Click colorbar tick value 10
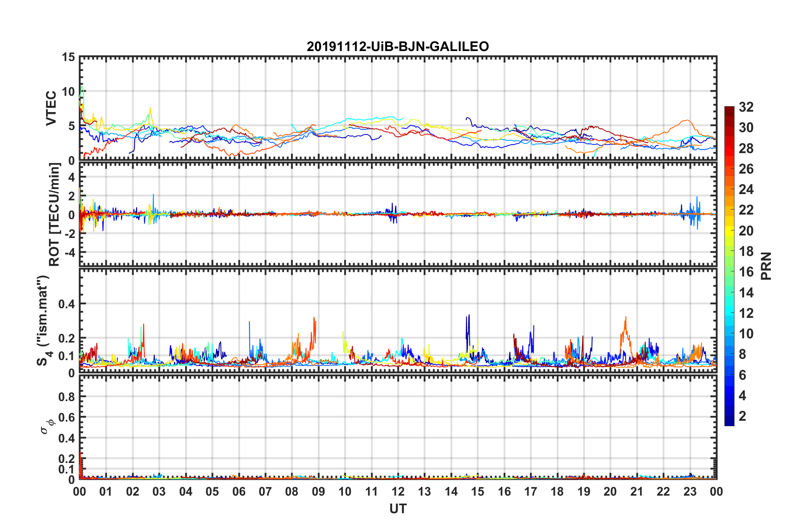796x532 pixels. tap(746, 334)
